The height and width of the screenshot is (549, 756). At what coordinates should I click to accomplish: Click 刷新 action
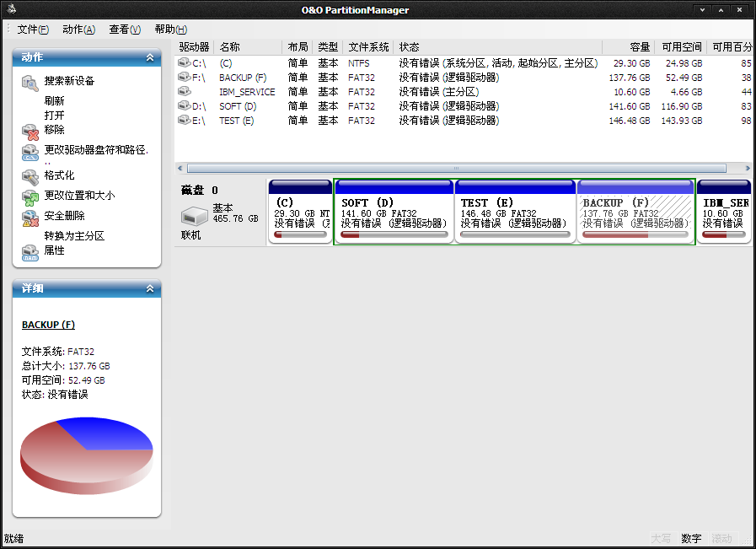pyautogui.click(x=54, y=101)
